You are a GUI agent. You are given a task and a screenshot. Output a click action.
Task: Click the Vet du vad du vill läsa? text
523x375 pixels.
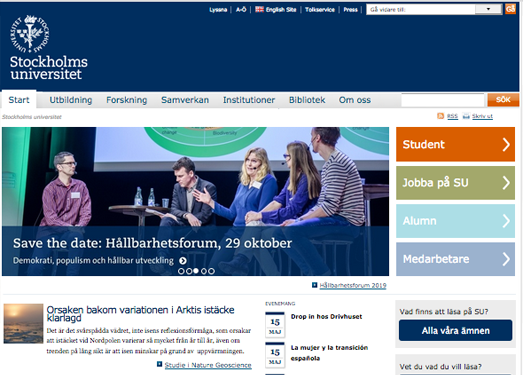pyautogui.click(x=440, y=367)
